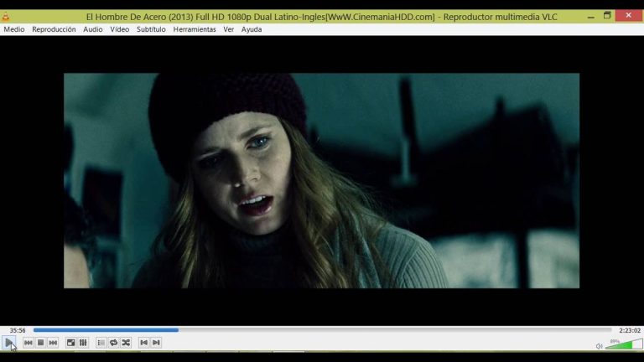Open extended settings equalizer panel
Viewport: 644px width, 362px height.
83,342
